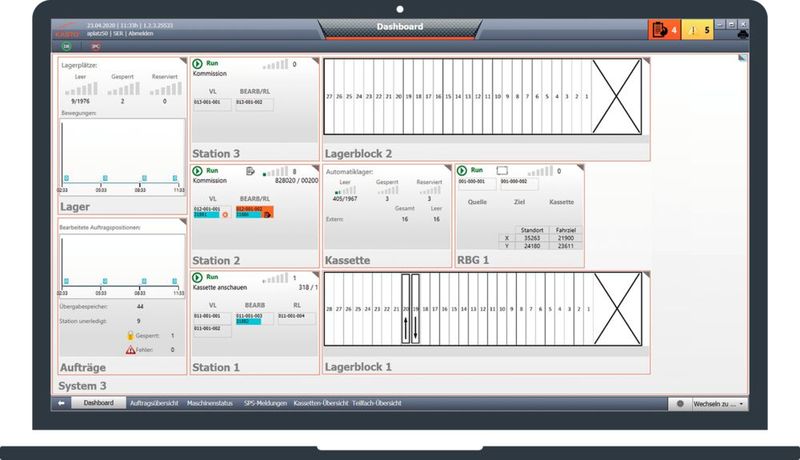
Task: Click the Station 3 VL slot 013-001-001
Action: coord(212,105)
